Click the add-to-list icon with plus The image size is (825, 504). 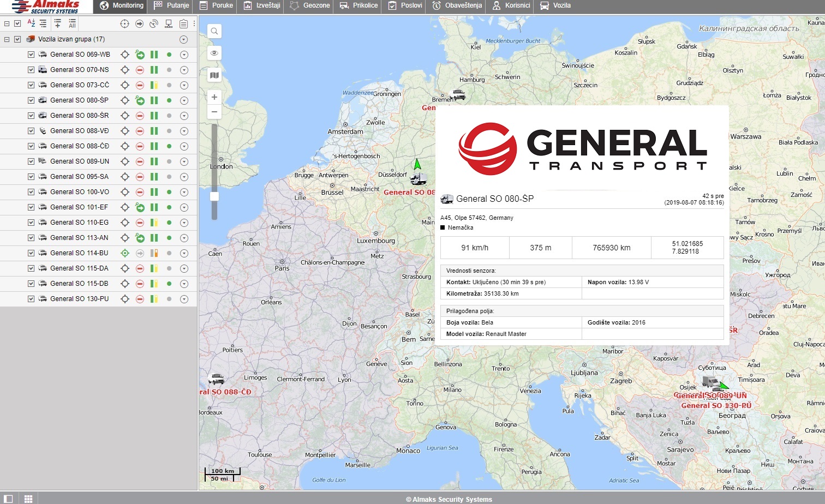click(57, 23)
